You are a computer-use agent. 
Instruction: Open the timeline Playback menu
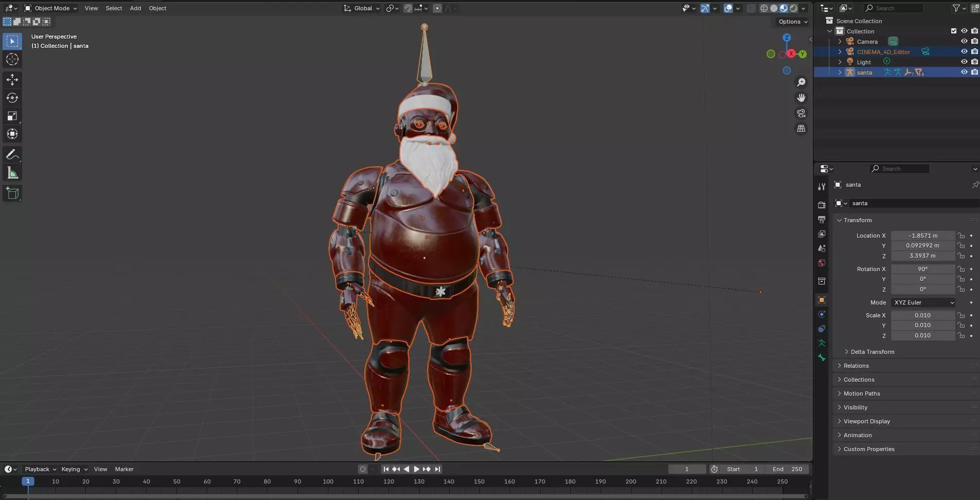40,469
